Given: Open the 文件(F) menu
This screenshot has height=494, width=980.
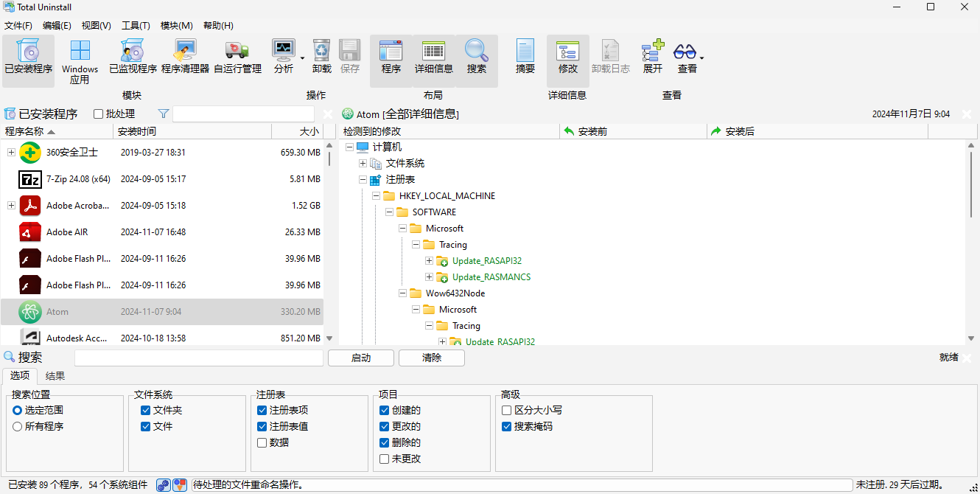Looking at the screenshot, I should pyautogui.click(x=18, y=25).
